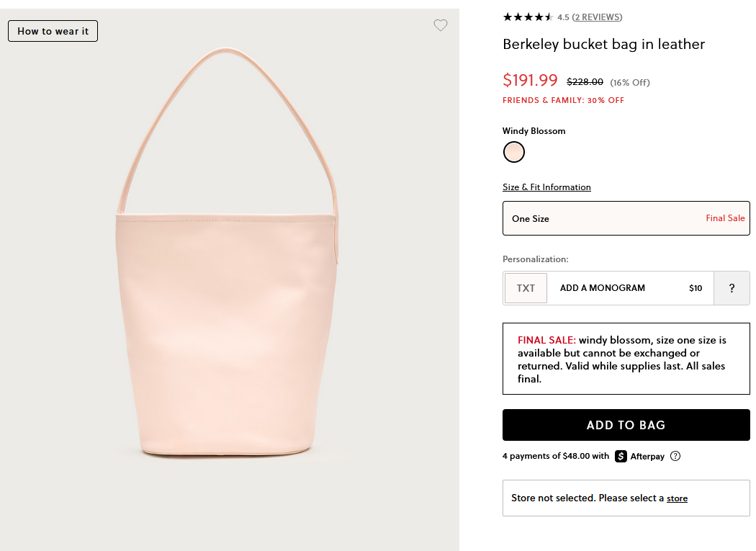Click the TXT monogram preview box
The width and height of the screenshot is (756, 551).
click(x=526, y=288)
